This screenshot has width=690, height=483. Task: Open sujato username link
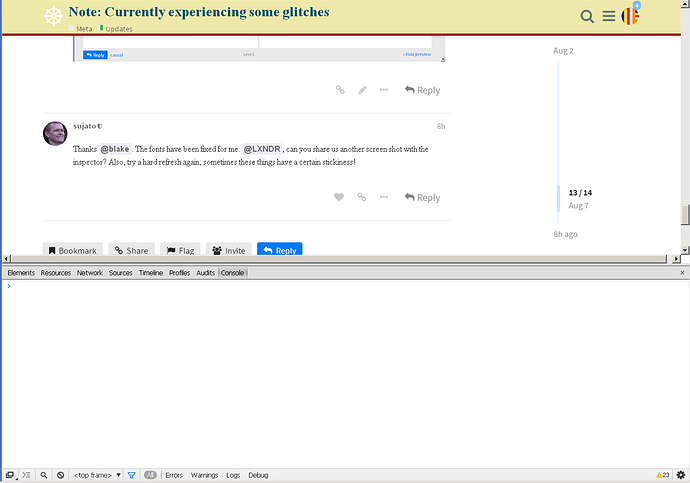point(84,126)
